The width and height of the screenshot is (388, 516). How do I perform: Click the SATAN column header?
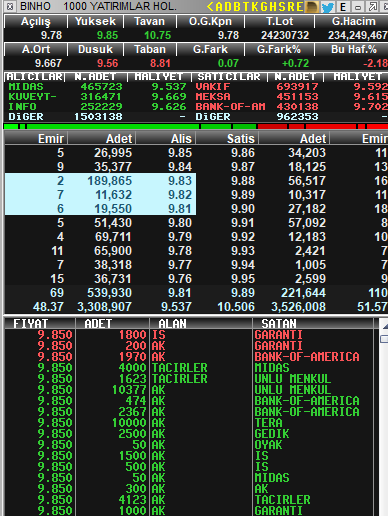tap(313, 324)
